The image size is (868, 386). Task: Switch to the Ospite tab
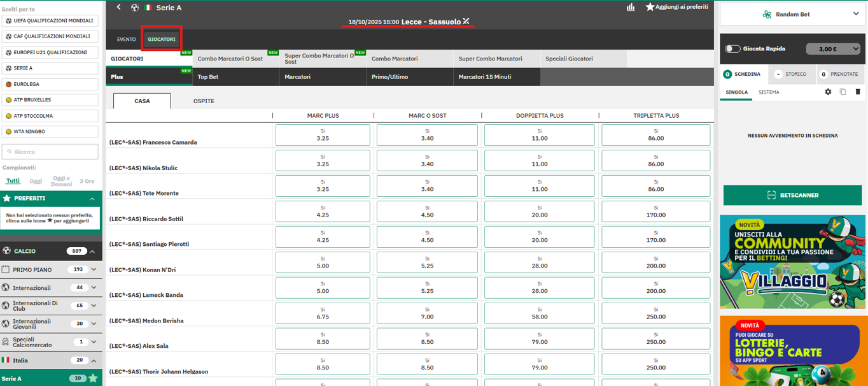pos(204,101)
